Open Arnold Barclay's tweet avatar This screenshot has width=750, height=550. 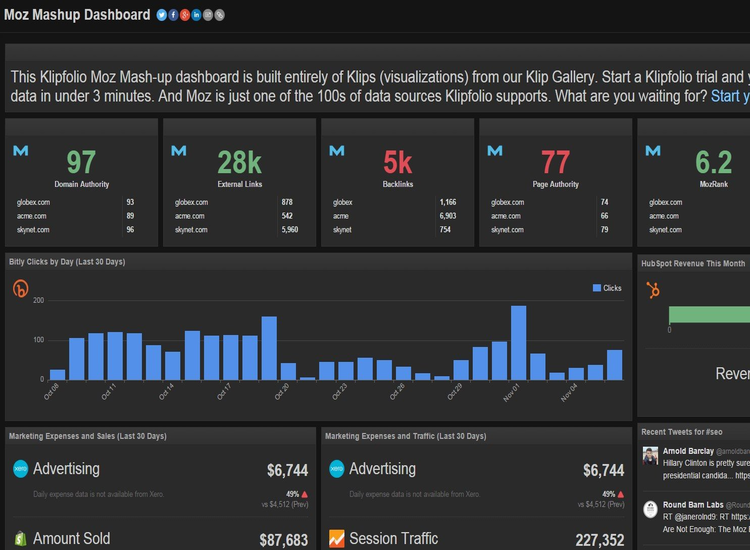[x=651, y=456]
